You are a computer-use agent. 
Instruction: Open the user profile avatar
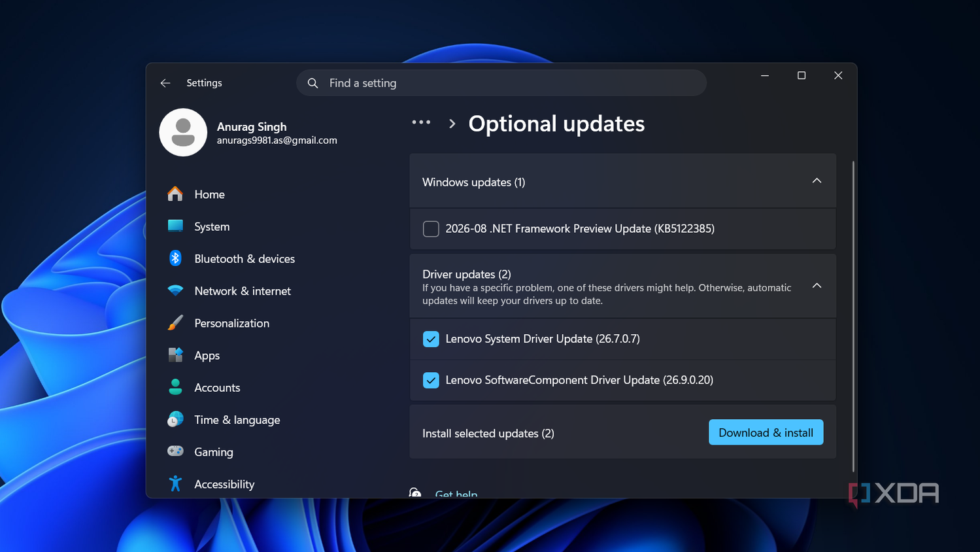point(183,132)
